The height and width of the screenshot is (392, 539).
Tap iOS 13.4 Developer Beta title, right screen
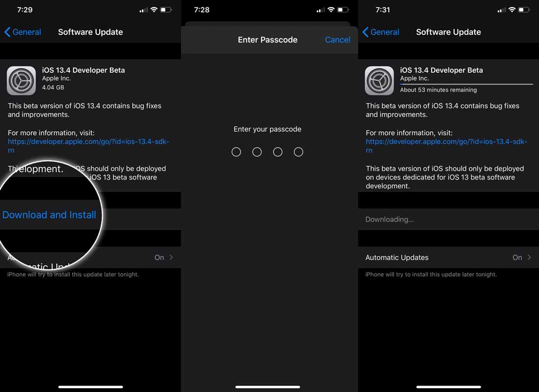click(x=441, y=70)
